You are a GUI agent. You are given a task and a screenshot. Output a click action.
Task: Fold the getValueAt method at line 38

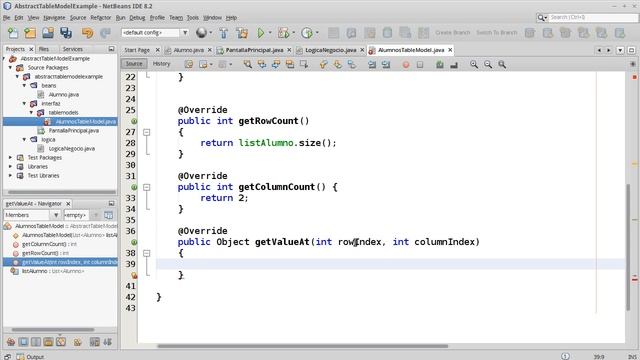click(147, 253)
